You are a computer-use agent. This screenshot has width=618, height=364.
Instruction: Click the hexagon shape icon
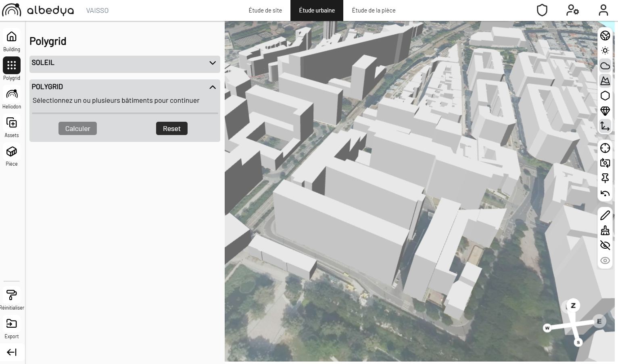click(x=605, y=96)
